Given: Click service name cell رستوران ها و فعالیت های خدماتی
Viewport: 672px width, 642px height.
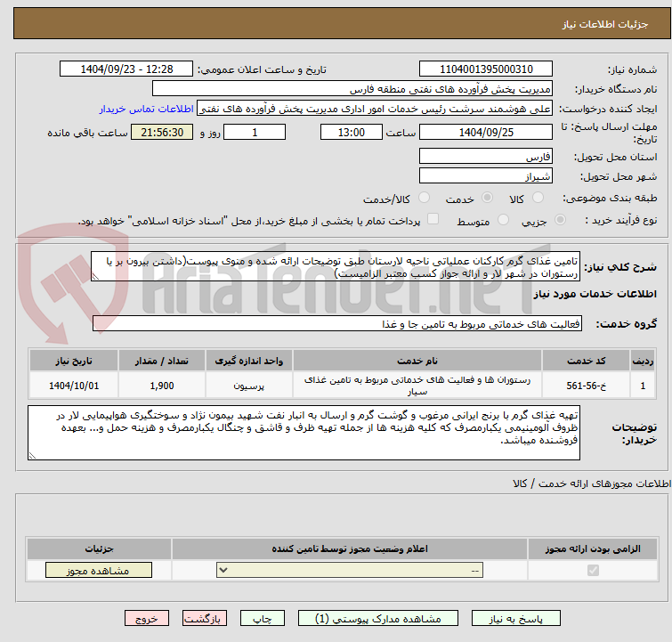Looking at the screenshot, I should coord(417,386).
